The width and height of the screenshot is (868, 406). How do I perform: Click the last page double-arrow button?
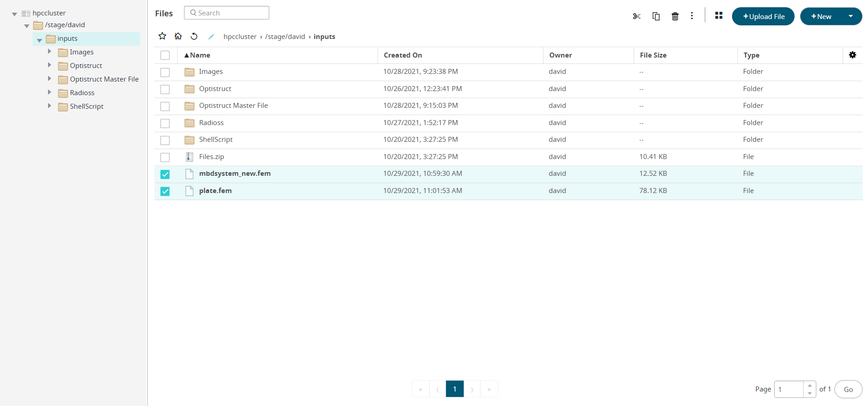(x=489, y=389)
